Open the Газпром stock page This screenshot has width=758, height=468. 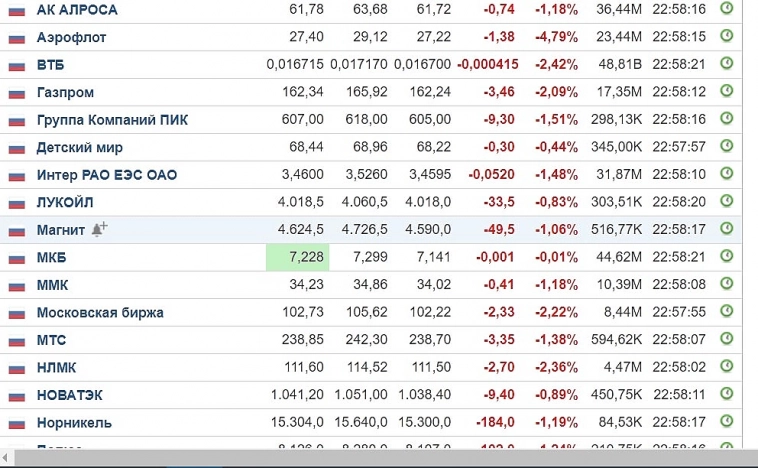click(65, 92)
